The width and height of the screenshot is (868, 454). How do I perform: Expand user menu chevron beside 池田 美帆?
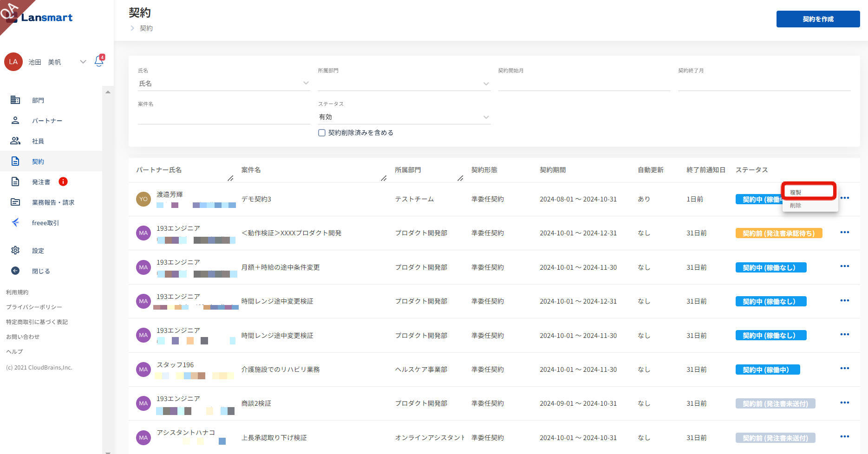pyautogui.click(x=83, y=62)
